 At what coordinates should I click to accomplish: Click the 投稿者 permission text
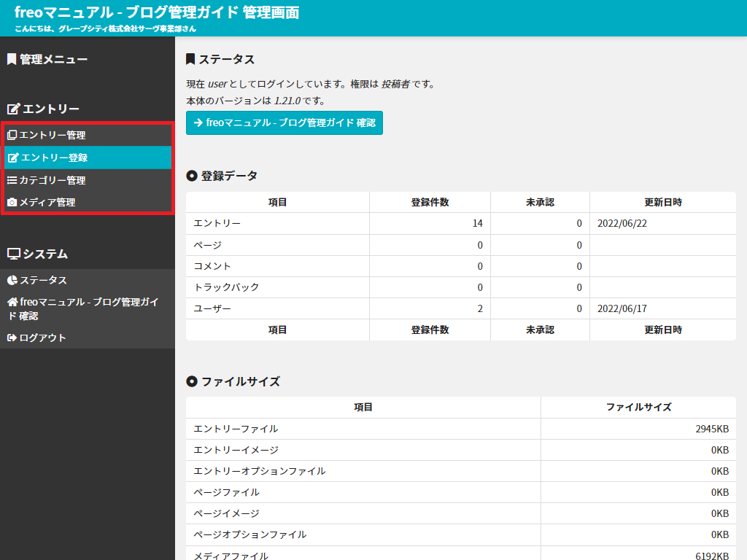pos(395,85)
